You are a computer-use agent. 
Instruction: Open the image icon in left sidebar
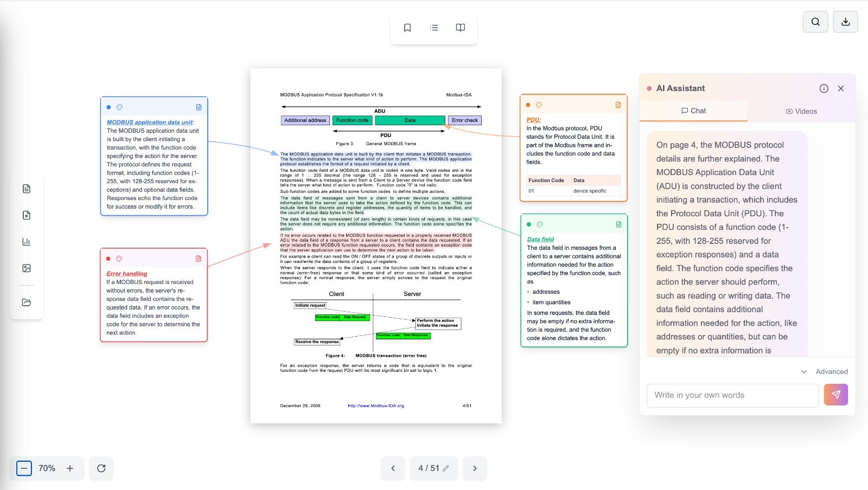point(27,268)
